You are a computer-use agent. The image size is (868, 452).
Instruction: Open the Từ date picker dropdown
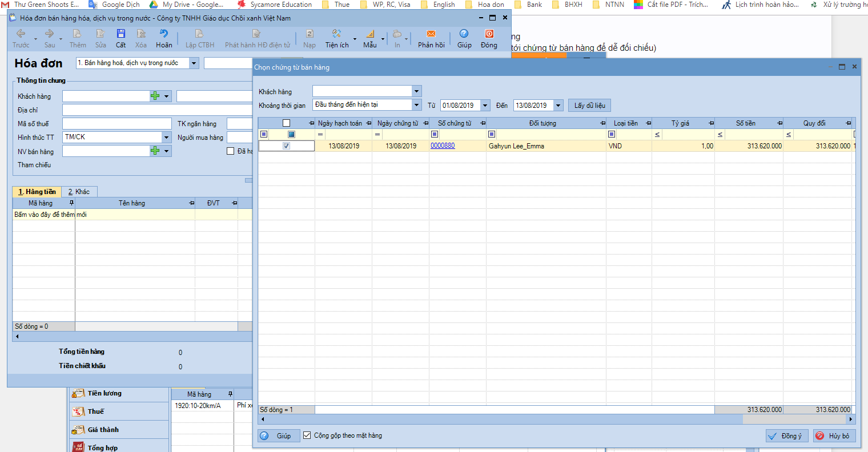pyautogui.click(x=485, y=106)
